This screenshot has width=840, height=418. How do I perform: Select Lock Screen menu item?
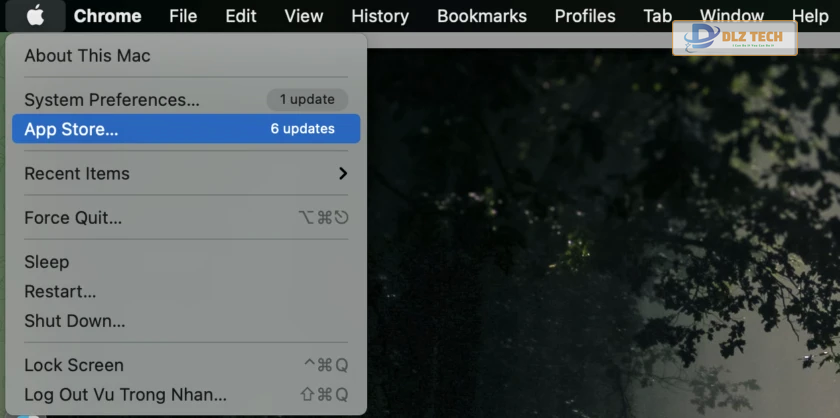[186, 365]
